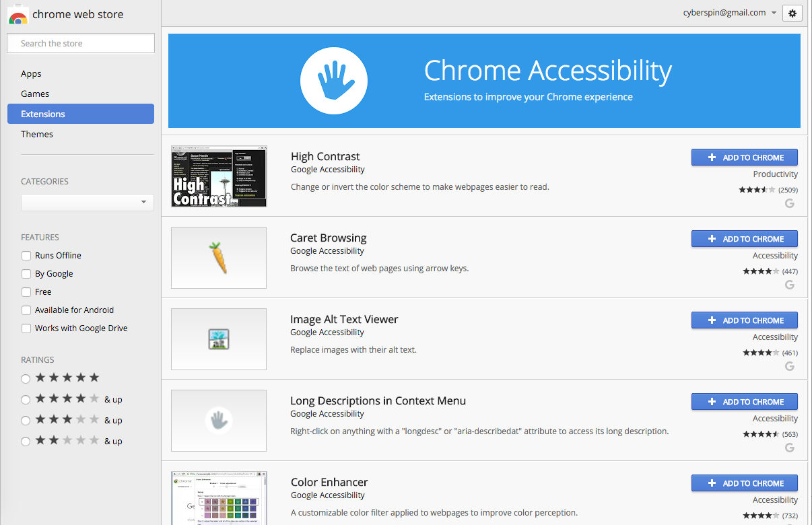Open the High Contrast title link

point(325,156)
